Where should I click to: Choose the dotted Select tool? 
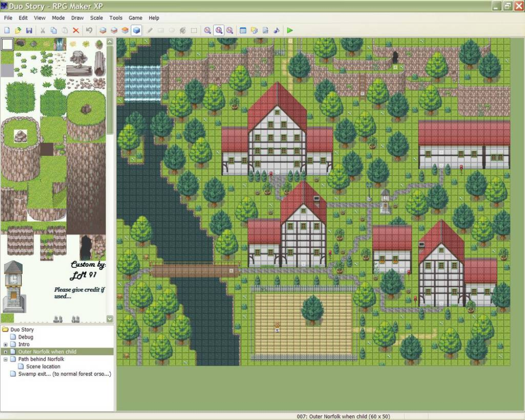[194, 30]
